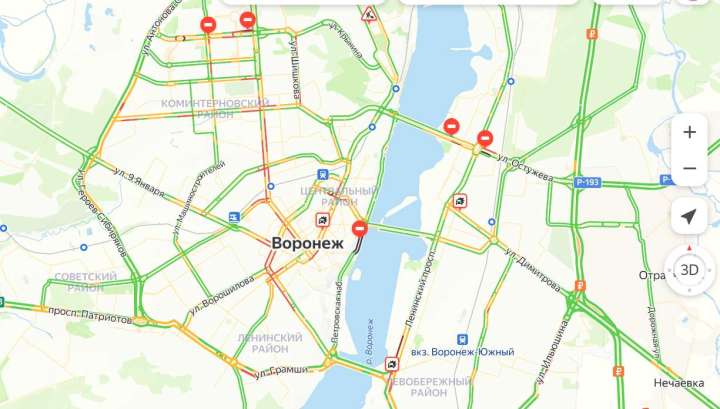Click the Воронеж city name label
Screen dimensions: 720x409
click(x=308, y=243)
